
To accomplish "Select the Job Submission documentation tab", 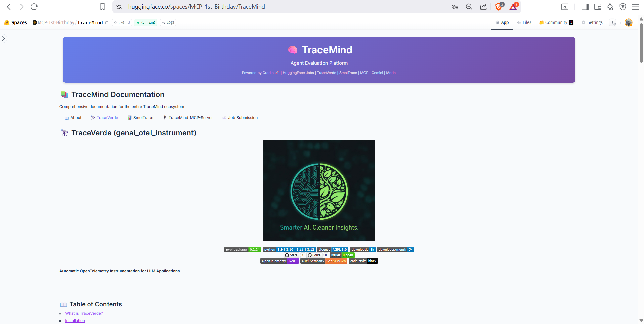I will (x=240, y=118).
